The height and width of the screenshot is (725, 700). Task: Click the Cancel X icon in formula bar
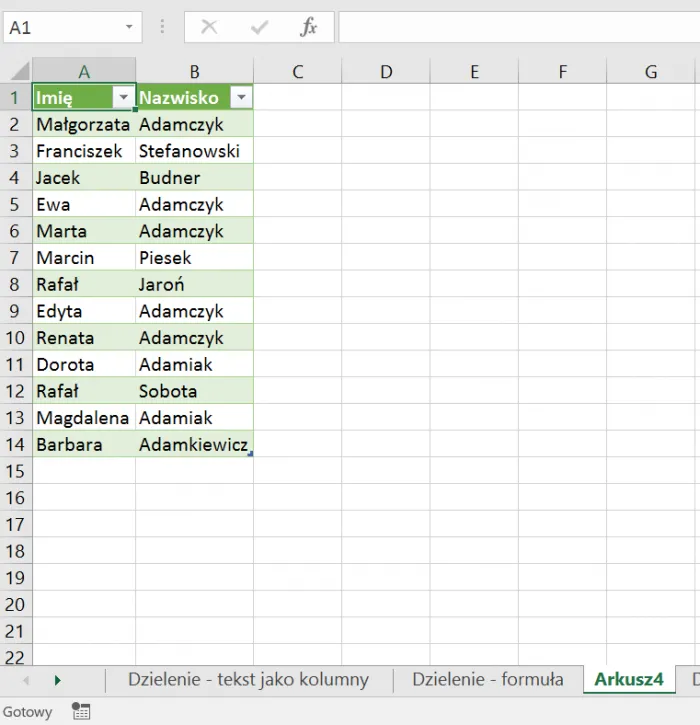click(x=209, y=28)
